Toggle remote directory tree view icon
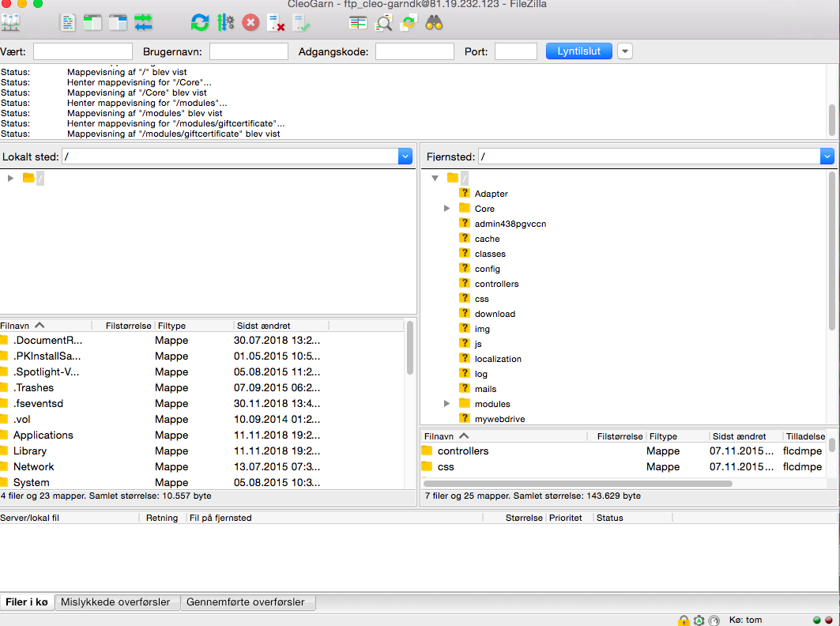 [118, 23]
